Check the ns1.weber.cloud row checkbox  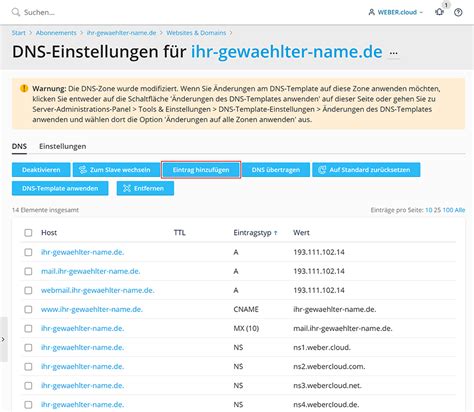[x=28, y=347]
